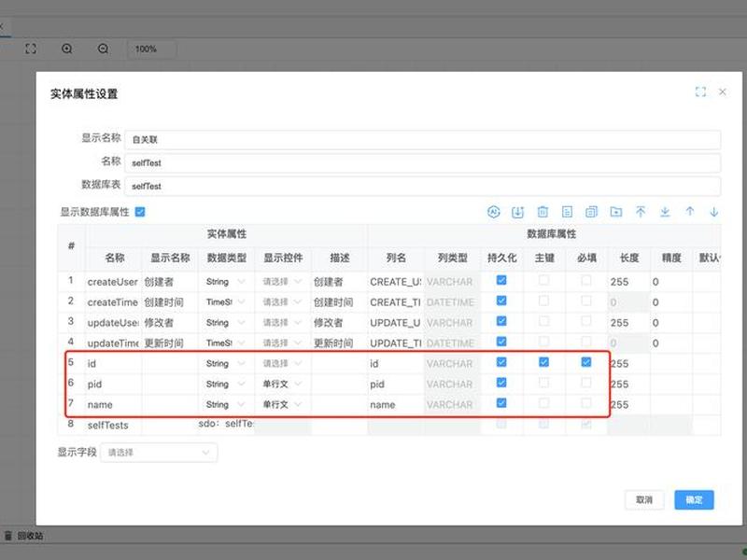Click the description cell '修改者'

tap(339, 323)
